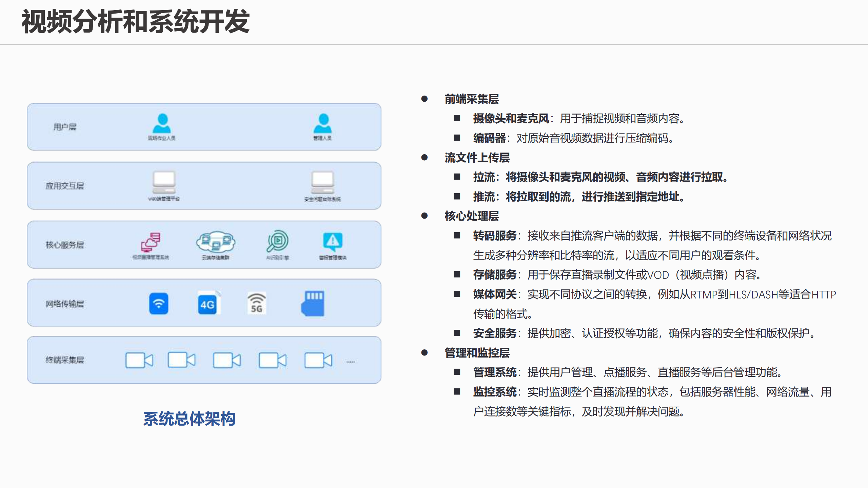Click the 用户层 layer label
This screenshot has height=488, width=868.
[x=65, y=127]
